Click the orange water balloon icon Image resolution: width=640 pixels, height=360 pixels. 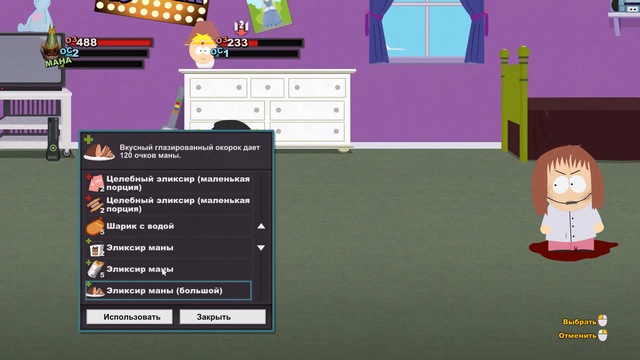pos(95,227)
